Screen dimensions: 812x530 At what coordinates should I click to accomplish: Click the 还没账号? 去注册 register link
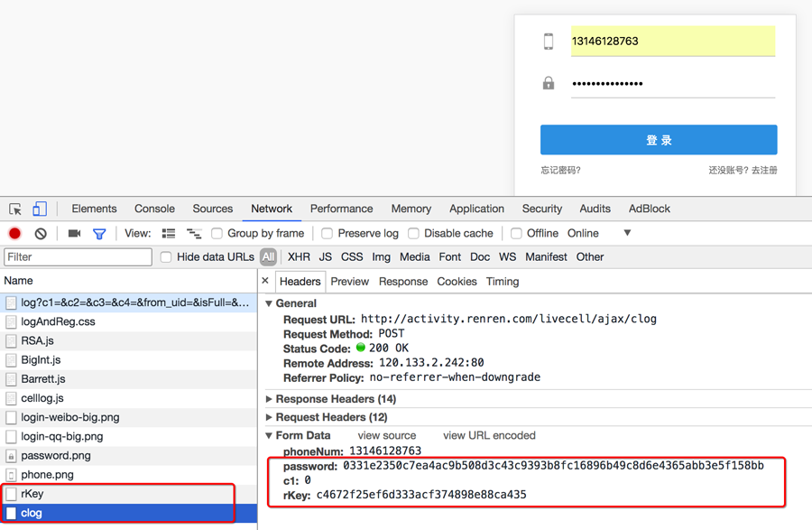pyautogui.click(x=743, y=170)
